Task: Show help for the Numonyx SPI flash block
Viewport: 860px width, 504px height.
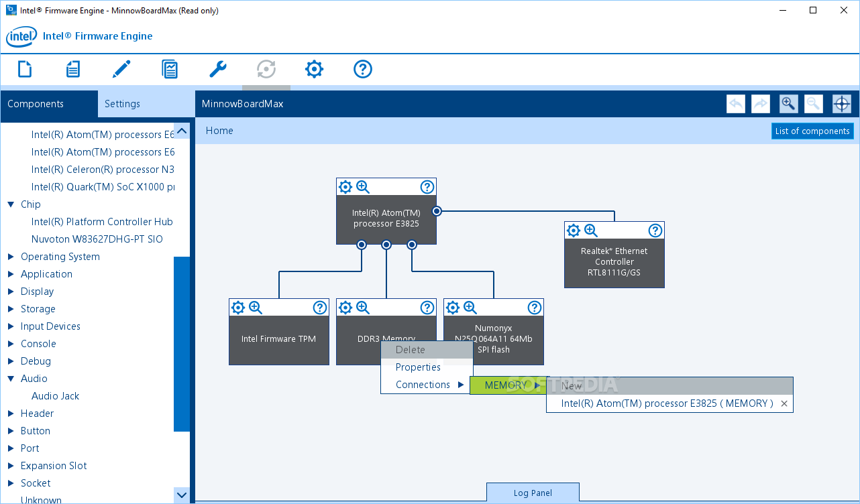Action: [535, 308]
